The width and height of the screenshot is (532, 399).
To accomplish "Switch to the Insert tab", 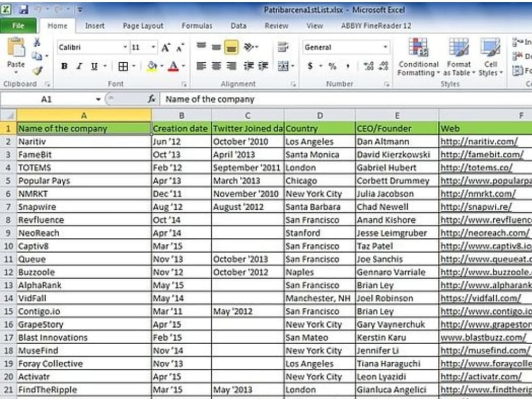I will pyautogui.click(x=95, y=26).
